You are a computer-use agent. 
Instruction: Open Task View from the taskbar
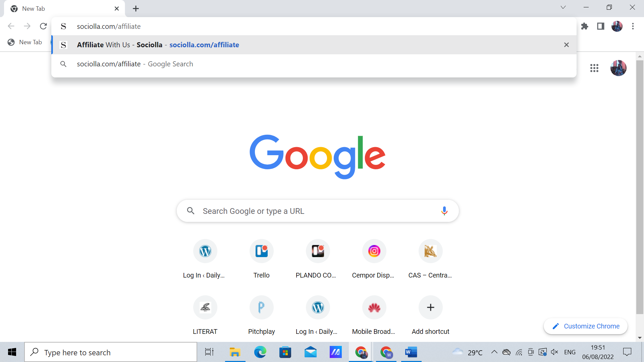(209, 352)
